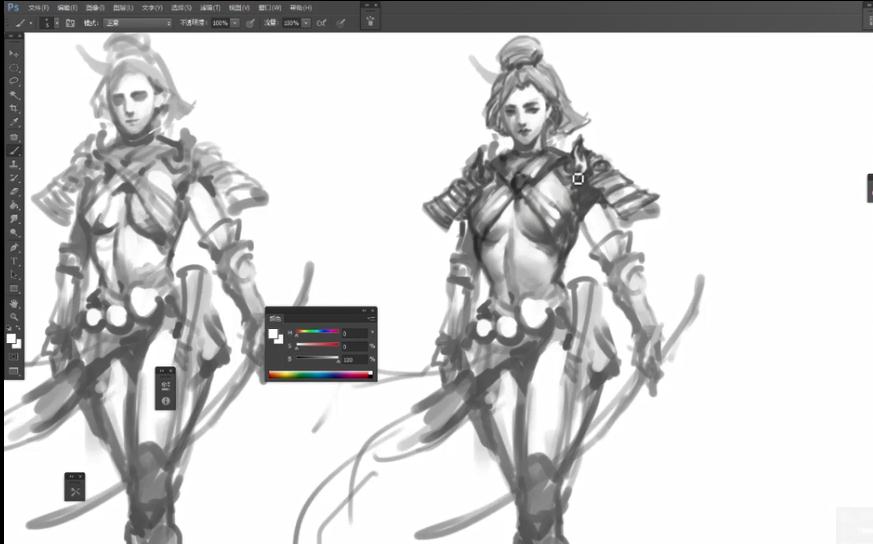Viewport: 873px width, 544px height.
Task: Select the Smudge tool
Action: pos(14,219)
